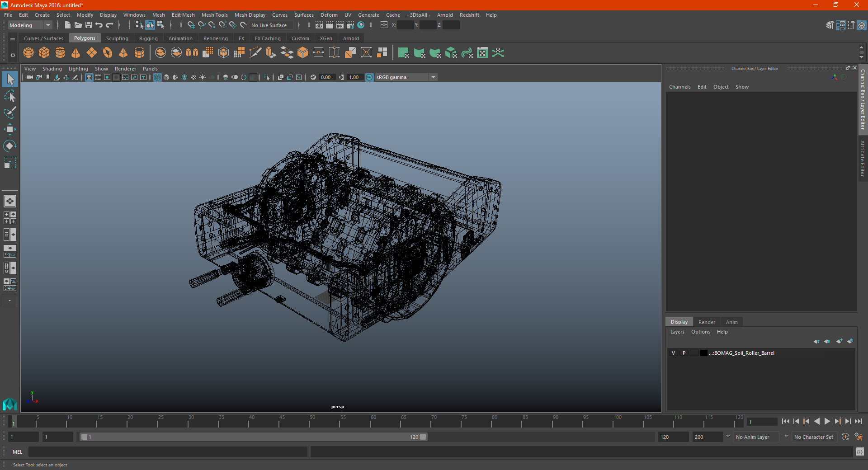Open the Attribute Editor side tab
The image size is (868, 470).
coord(863,158)
